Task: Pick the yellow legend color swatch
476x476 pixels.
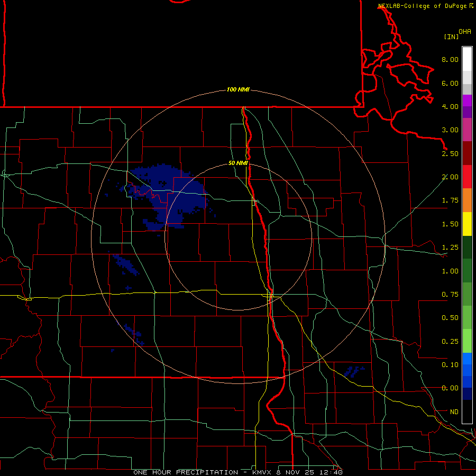Action: click(467, 224)
